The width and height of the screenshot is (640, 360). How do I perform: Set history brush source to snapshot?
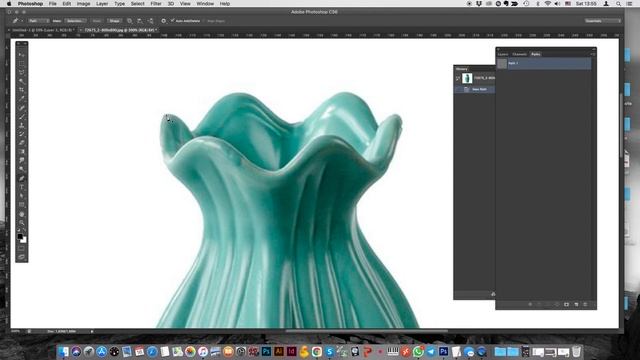pyautogui.click(x=458, y=78)
